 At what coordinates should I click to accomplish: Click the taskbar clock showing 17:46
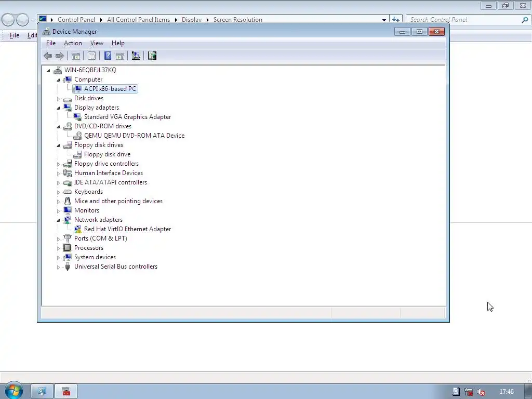507,392
